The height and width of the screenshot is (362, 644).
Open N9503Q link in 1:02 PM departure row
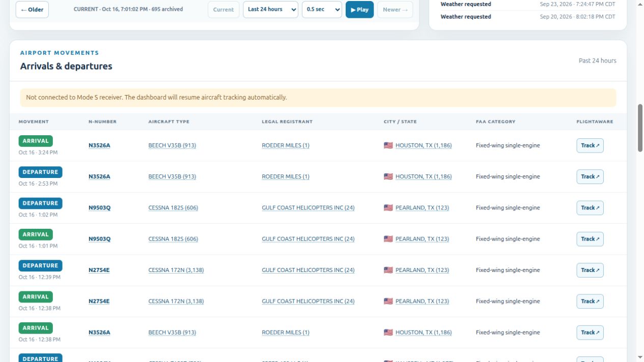click(x=99, y=207)
